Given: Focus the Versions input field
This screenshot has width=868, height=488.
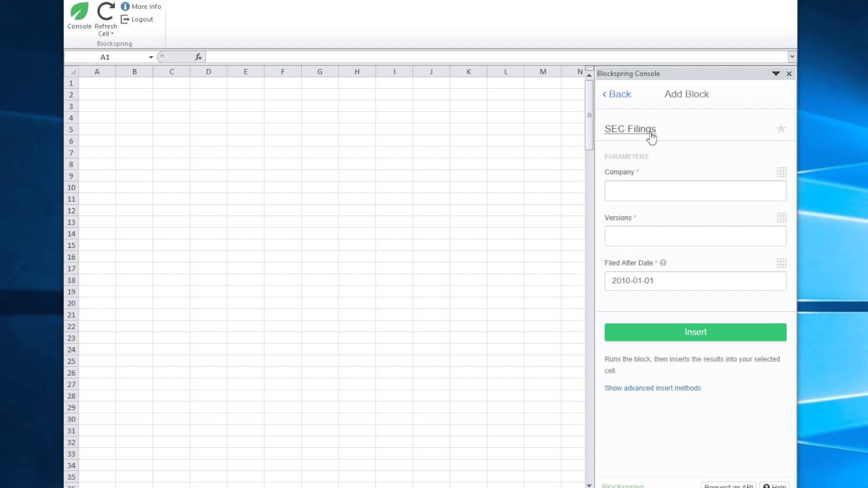Looking at the screenshot, I should tap(695, 236).
